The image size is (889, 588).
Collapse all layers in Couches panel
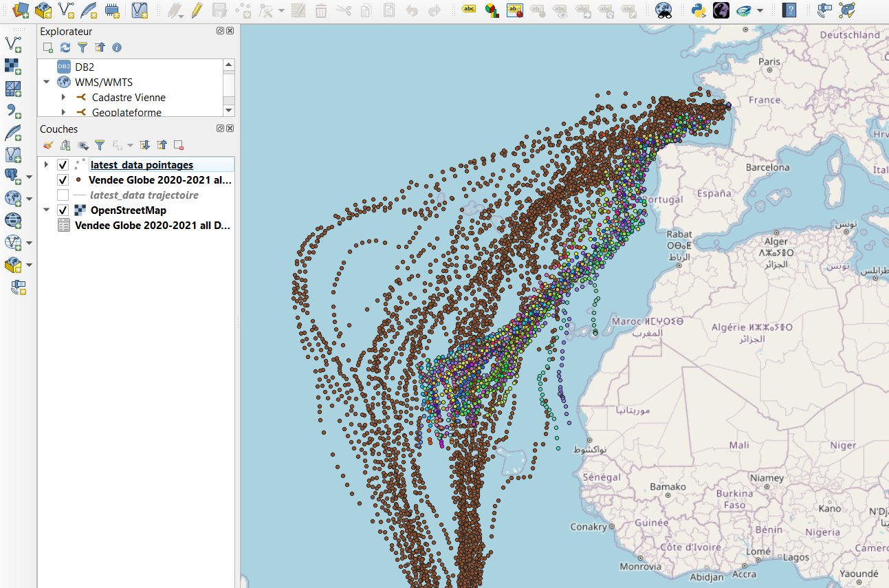tap(162, 145)
